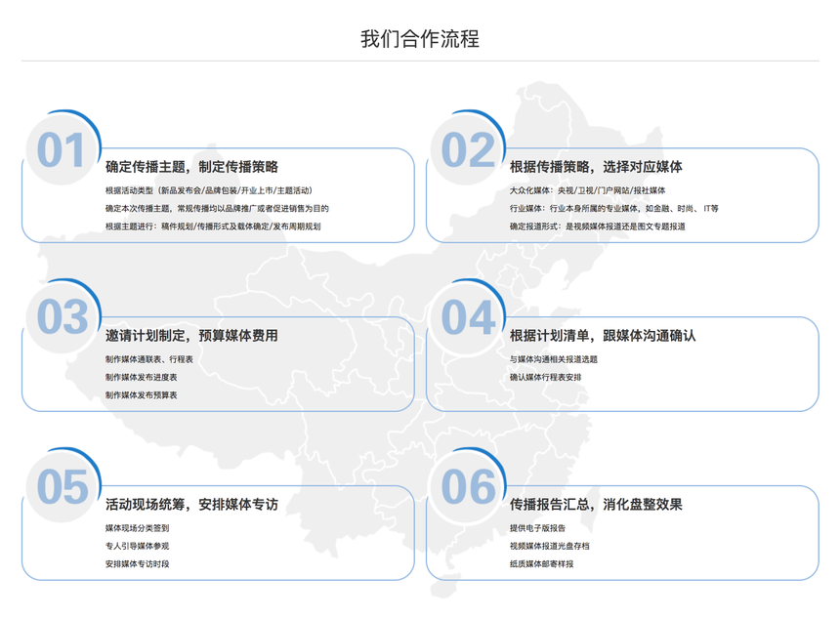Screen dimensions: 840x618
Task: Click the line starting 根据主题进行
Action: point(213,227)
